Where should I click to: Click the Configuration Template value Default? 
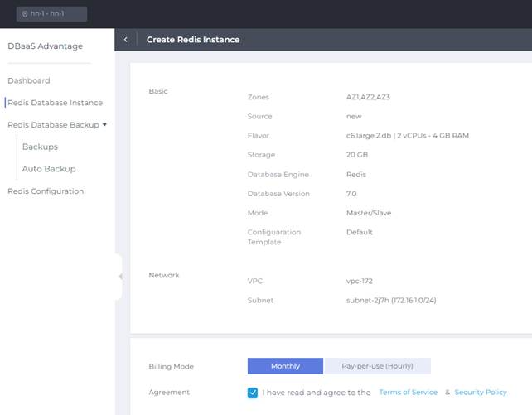(x=360, y=232)
